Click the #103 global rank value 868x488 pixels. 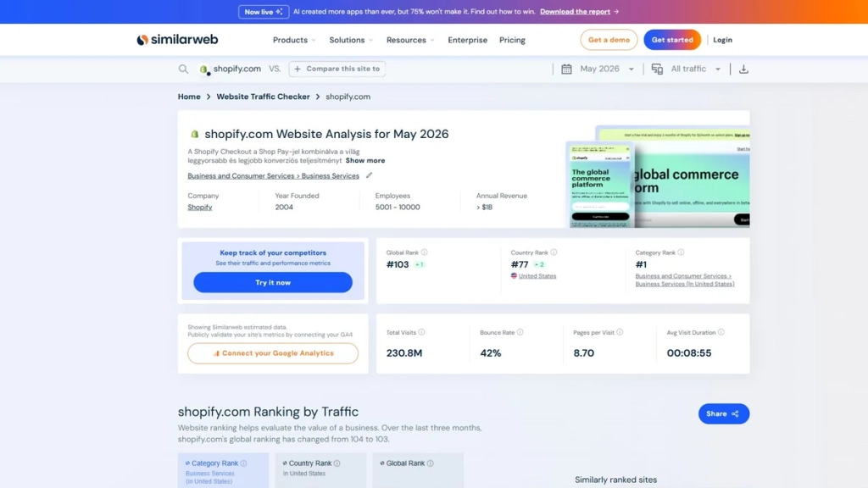[398, 264]
